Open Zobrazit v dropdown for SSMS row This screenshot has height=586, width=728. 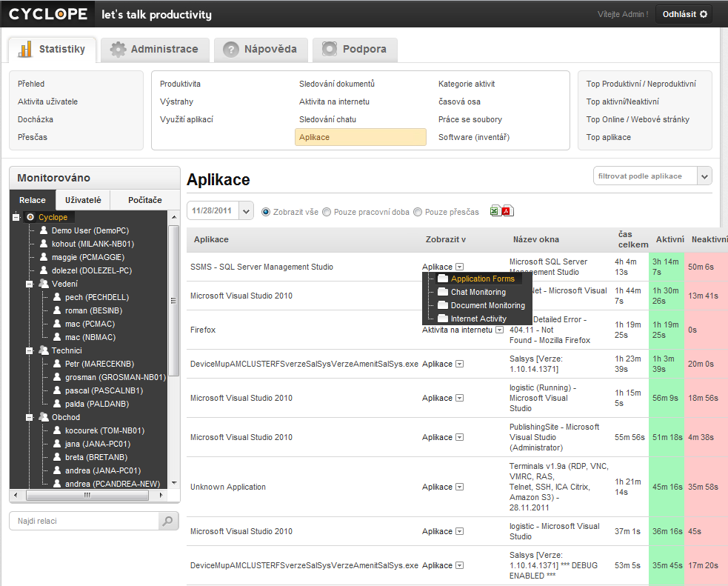coord(460,267)
